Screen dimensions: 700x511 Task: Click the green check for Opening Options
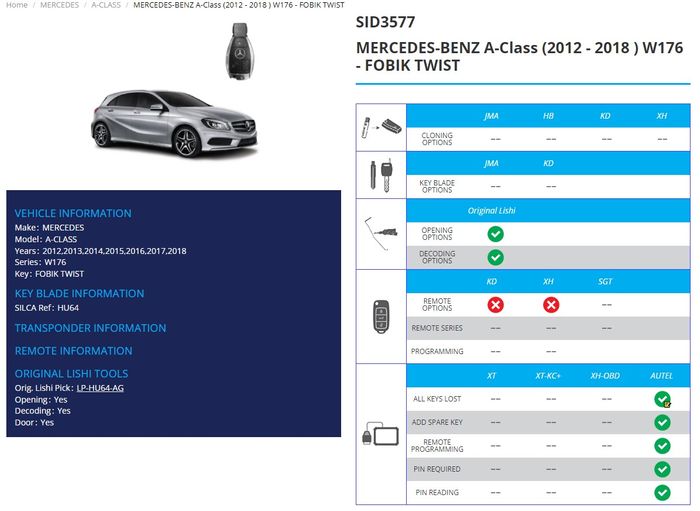pyautogui.click(x=495, y=234)
